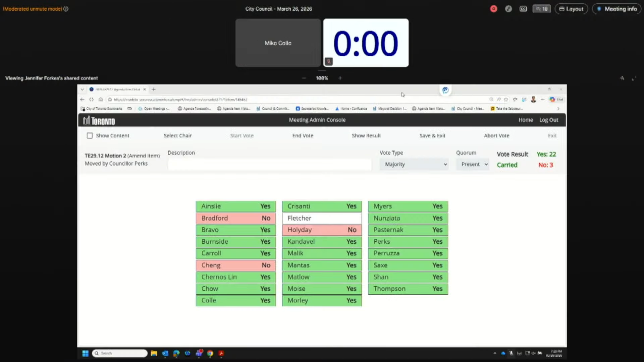
Task: Open the Home link in console header
Action: tap(526, 120)
